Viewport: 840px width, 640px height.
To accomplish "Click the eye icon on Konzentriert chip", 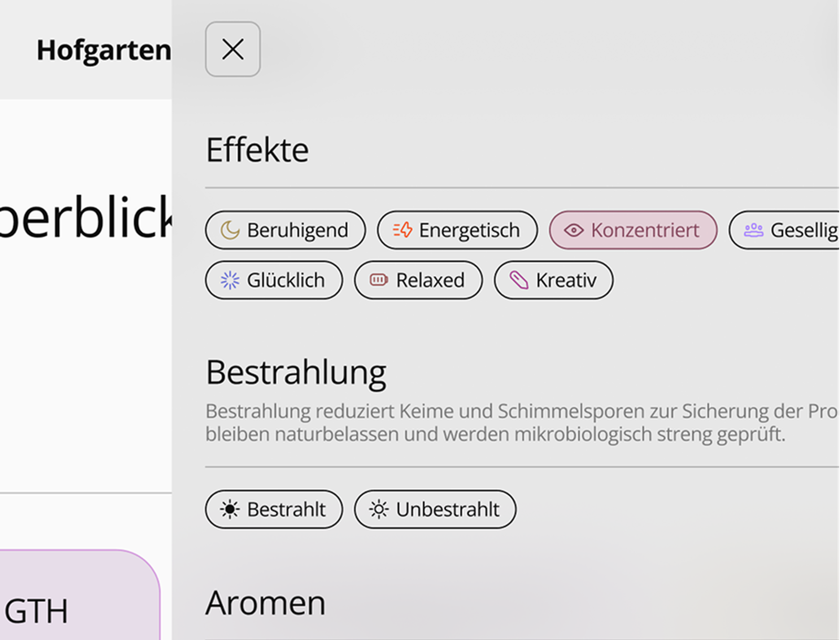I will tap(574, 230).
